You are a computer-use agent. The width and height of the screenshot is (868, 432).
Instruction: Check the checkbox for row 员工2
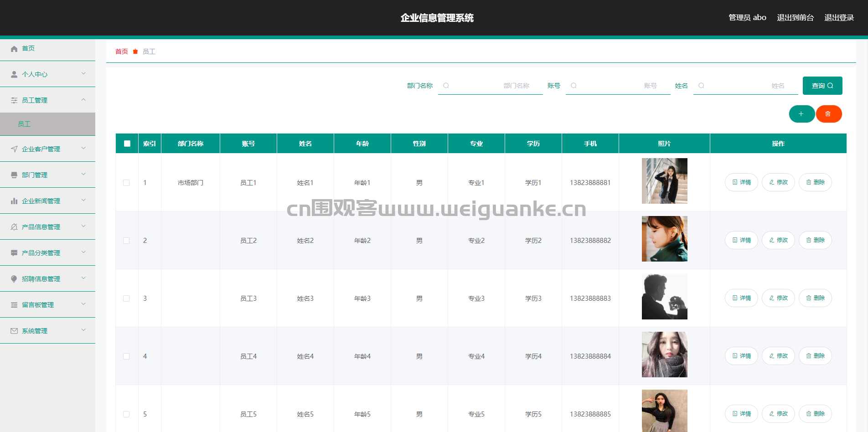tap(126, 241)
